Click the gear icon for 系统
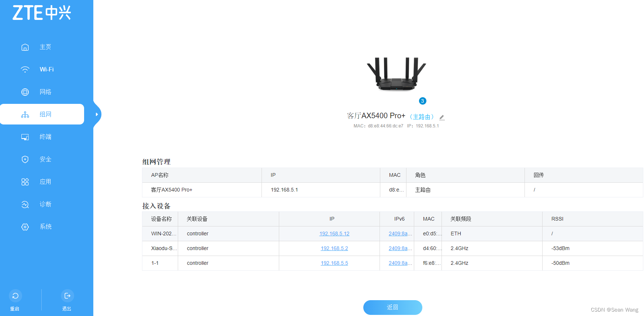The width and height of the screenshot is (644, 316). tap(25, 227)
